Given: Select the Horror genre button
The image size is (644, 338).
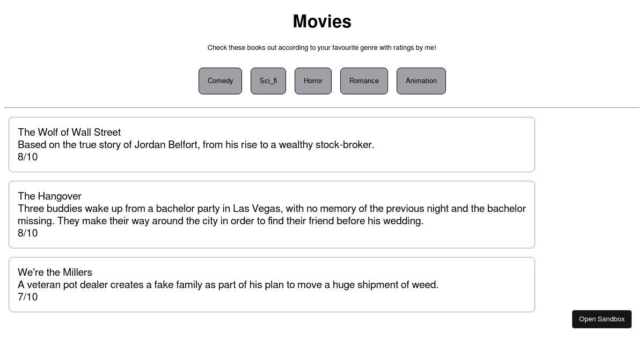Looking at the screenshot, I should click(x=313, y=81).
